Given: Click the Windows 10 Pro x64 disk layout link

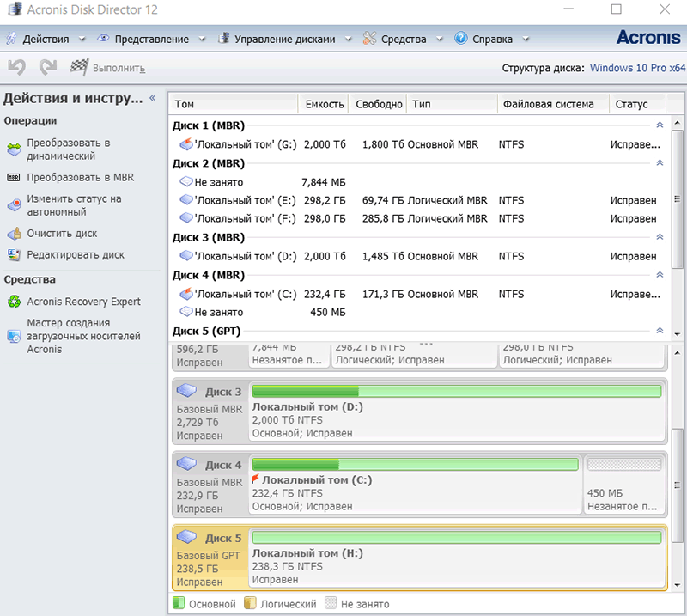Looking at the screenshot, I should (x=637, y=68).
